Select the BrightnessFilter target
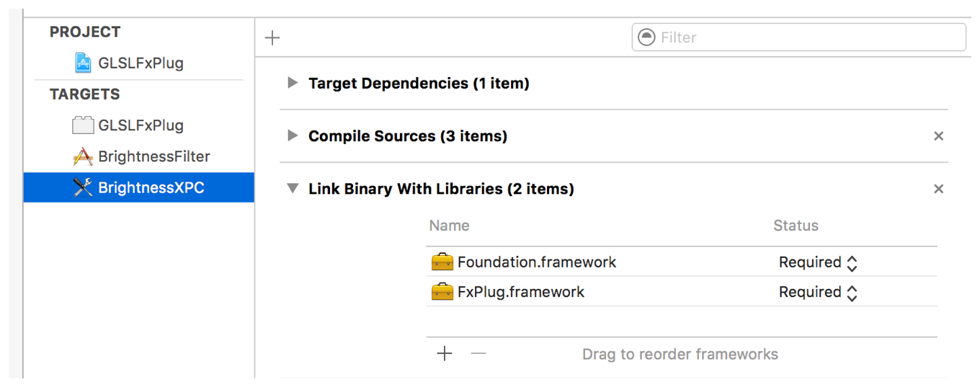Image resolution: width=980 pixels, height=387 pixels. click(x=154, y=156)
